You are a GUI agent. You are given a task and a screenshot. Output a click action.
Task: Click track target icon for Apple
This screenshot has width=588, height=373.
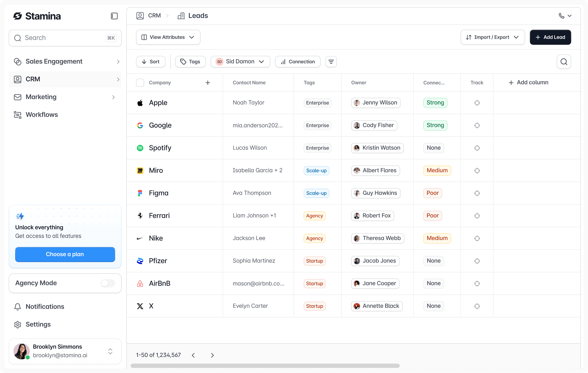[x=477, y=103]
